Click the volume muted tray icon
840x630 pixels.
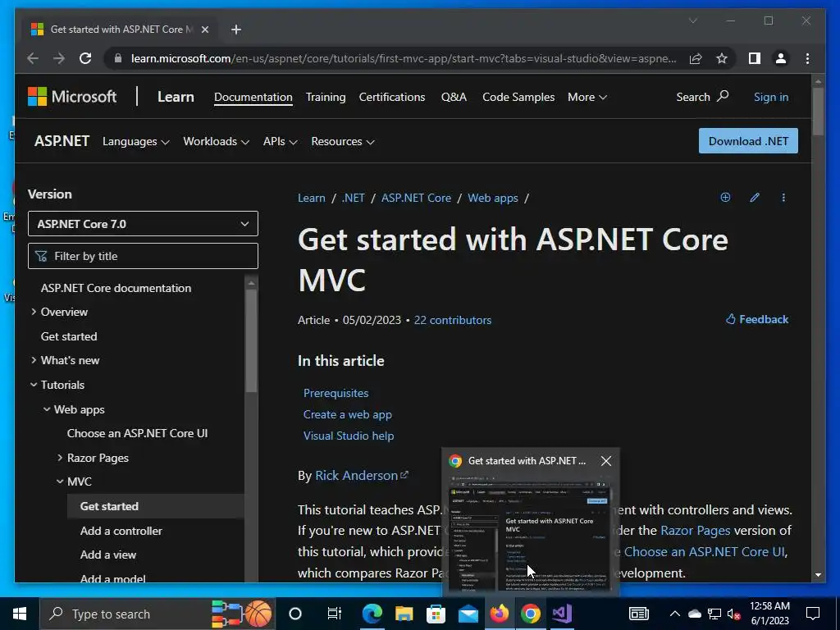point(734,614)
